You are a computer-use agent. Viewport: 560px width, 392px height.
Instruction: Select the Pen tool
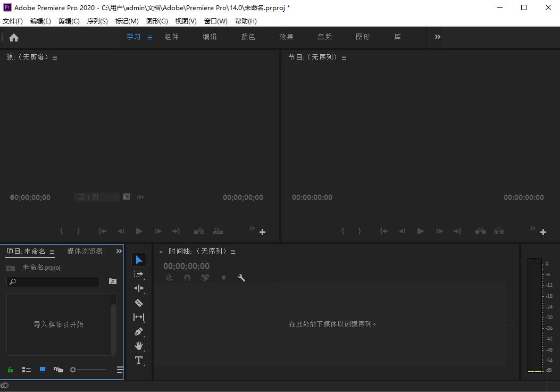click(139, 331)
